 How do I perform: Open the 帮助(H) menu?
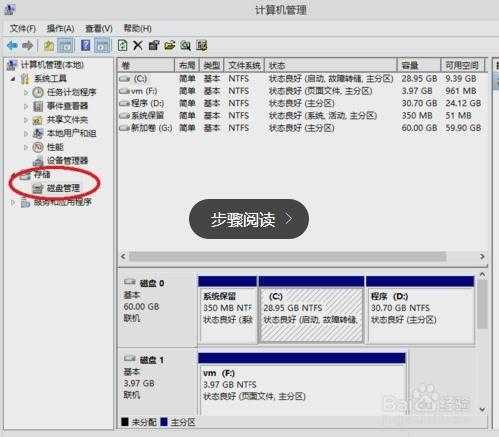click(x=137, y=28)
